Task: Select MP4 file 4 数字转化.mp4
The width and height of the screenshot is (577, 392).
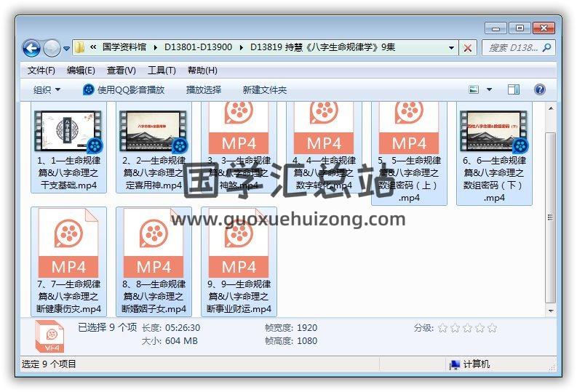Action: click(324, 147)
